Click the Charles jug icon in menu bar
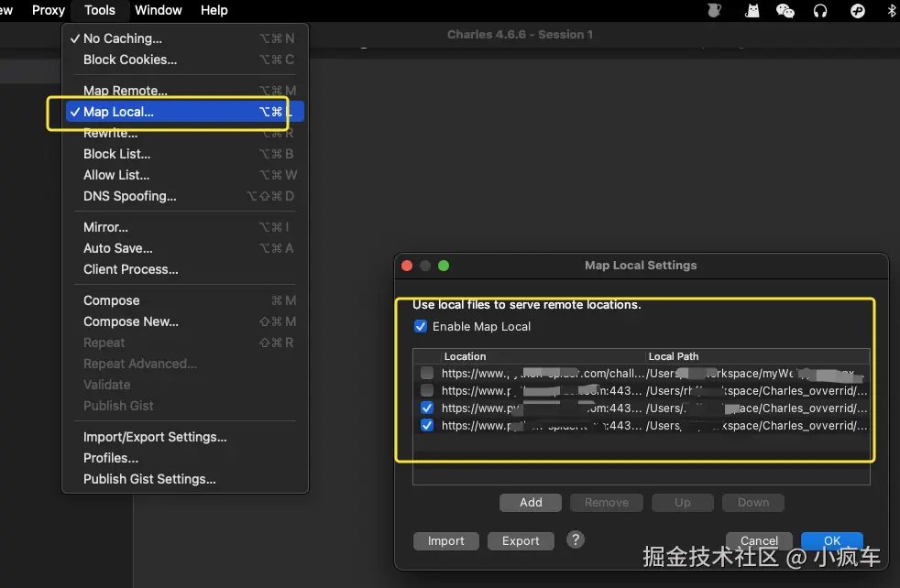900x588 pixels. coord(714,10)
